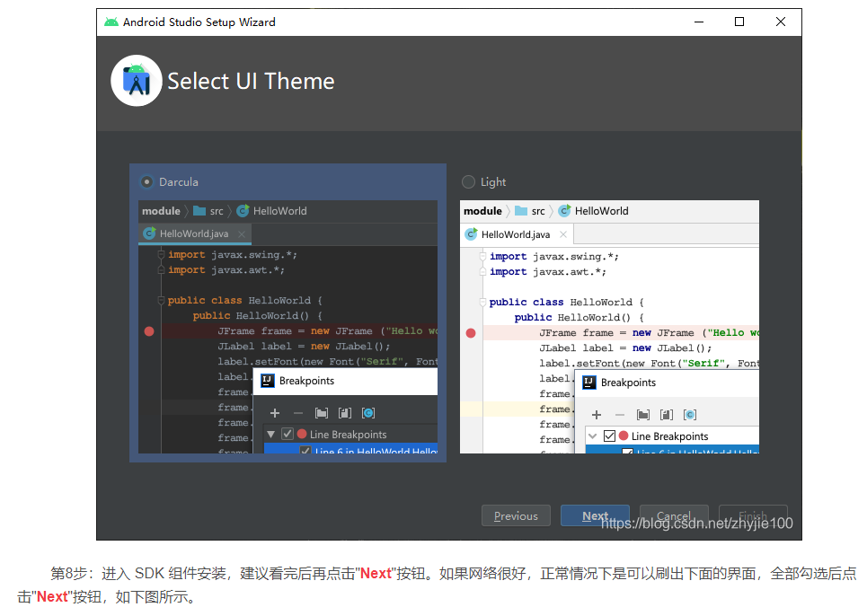Click the src folder icon in Light preview

tap(521, 211)
